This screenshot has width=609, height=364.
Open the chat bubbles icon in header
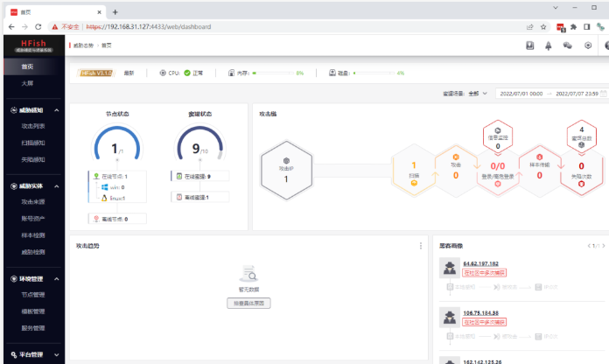coord(568,45)
